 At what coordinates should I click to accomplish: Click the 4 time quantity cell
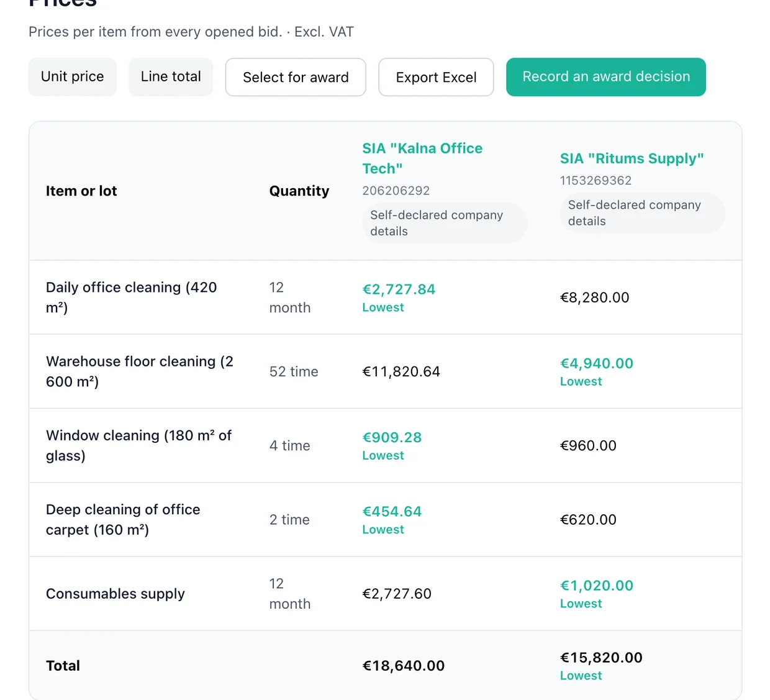point(289,445)
